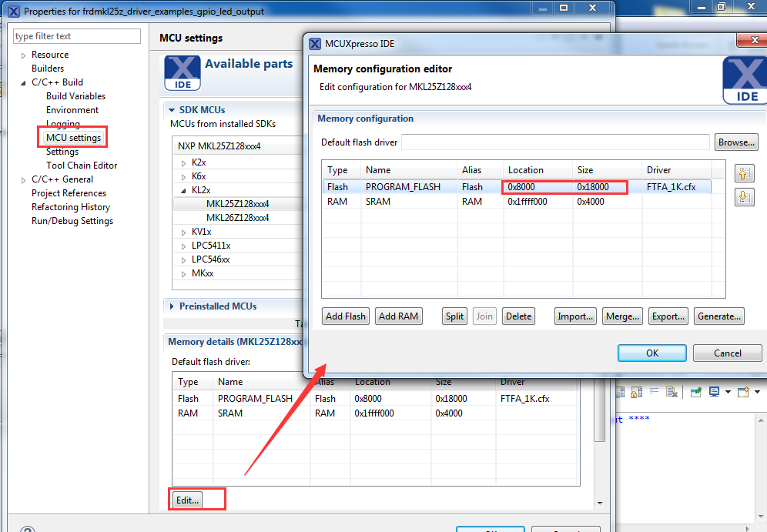Viewport: 767px width, 532px height.
Task: Click MCU settings page scrollbar down arrow
Action: (x=600, y=504)
